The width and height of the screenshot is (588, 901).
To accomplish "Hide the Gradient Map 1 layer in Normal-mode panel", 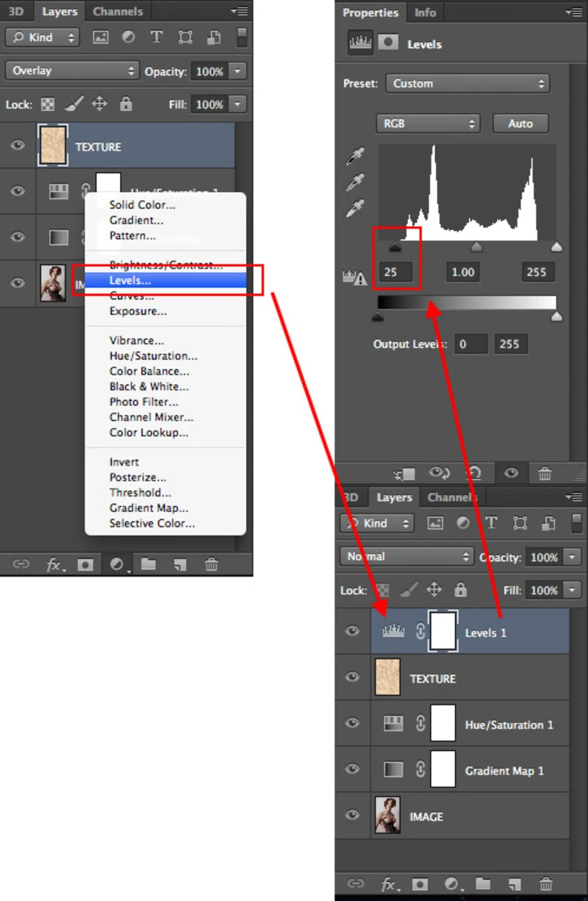I will point(353,769).
